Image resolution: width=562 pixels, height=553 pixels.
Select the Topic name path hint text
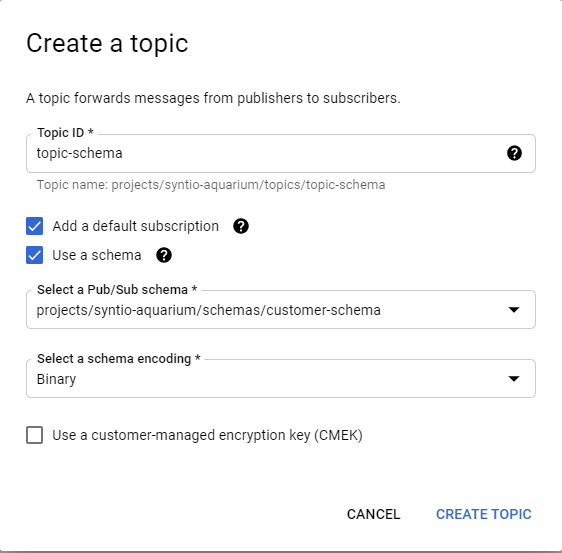(x=211, y=185)
